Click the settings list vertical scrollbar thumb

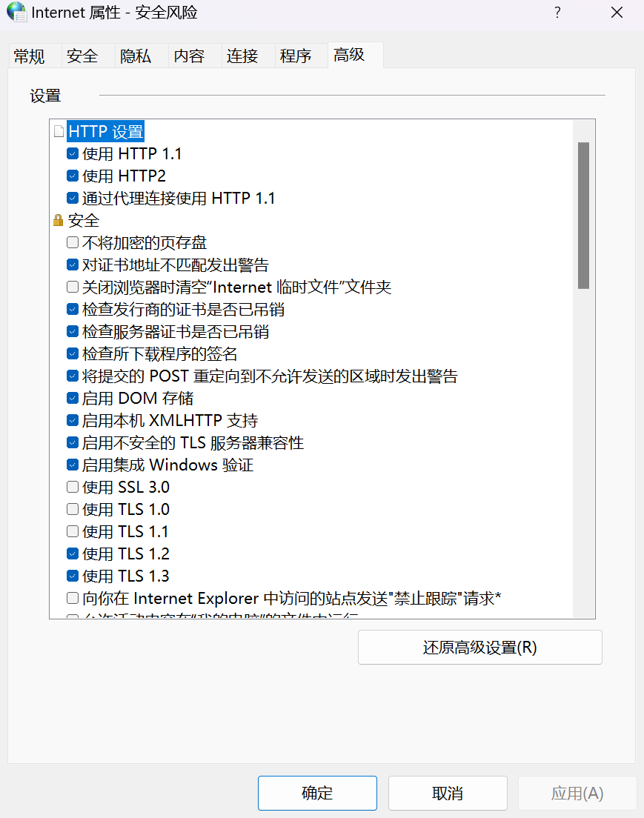tap(583, 216)
